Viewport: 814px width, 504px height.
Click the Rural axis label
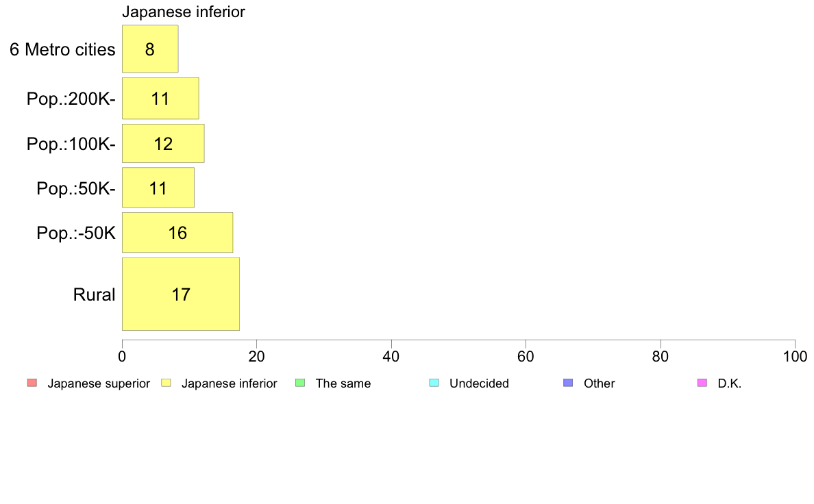[x=94, y=294]
